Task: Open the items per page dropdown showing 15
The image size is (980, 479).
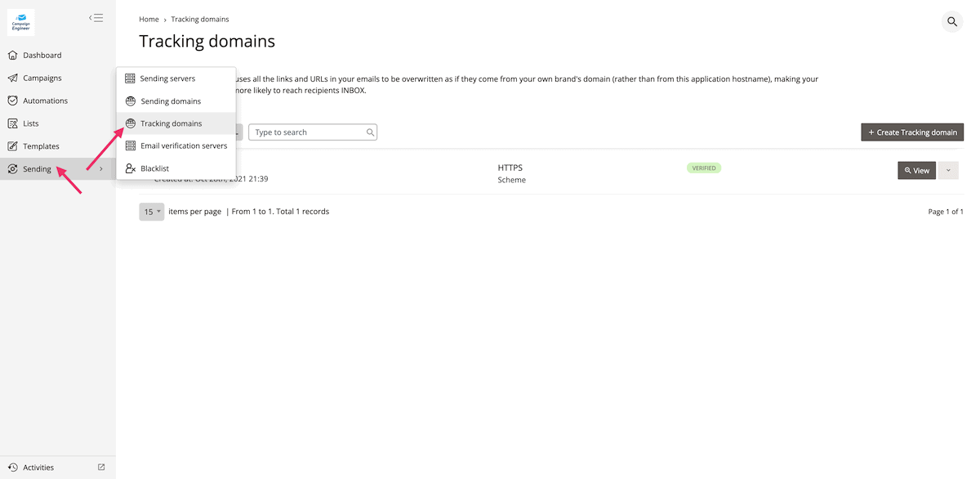Action: [151, 212]
